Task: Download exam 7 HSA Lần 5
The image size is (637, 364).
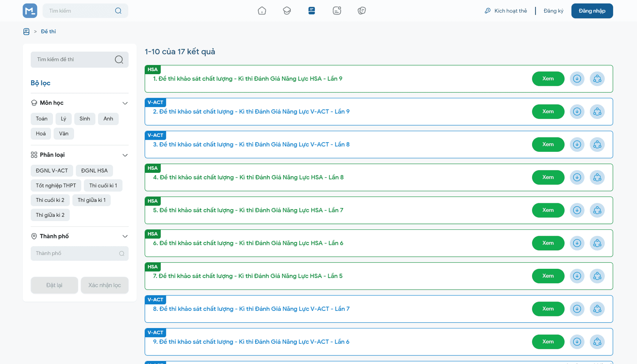Action: point(577,276)
